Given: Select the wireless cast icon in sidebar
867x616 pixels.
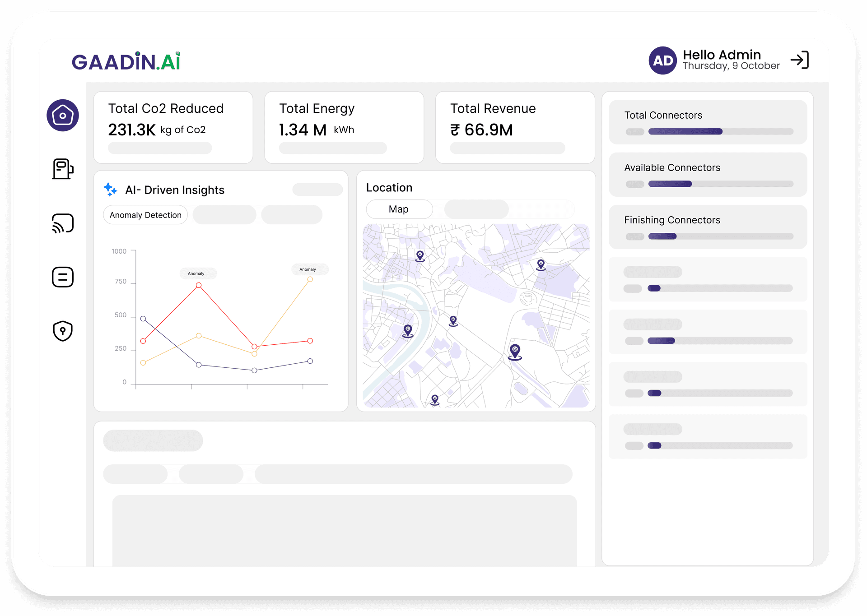Looking at the screenshot, I should [x=62, y=223].
